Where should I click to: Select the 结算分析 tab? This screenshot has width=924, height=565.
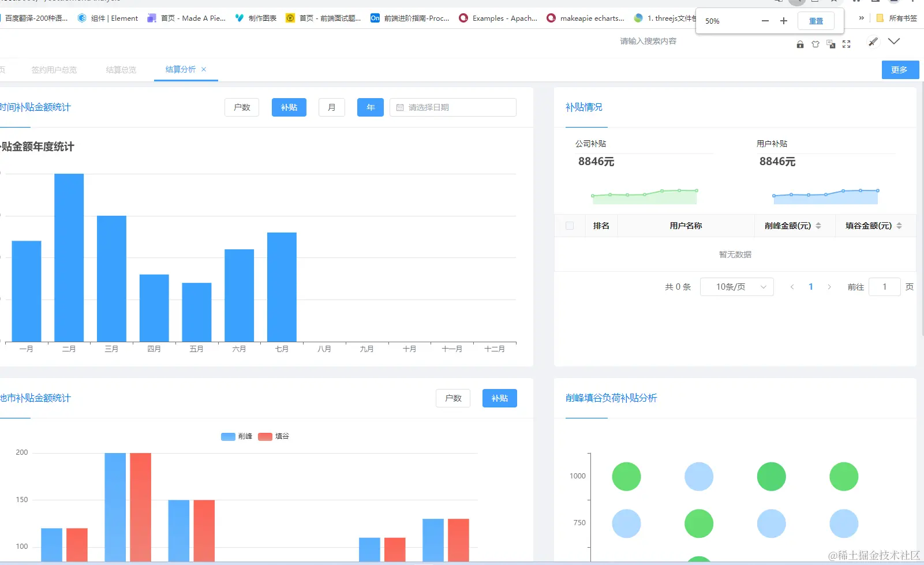point(181,69)
